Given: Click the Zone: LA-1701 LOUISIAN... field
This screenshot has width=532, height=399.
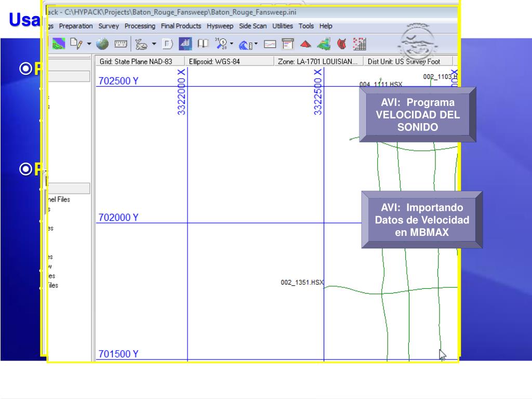Looking at the screenshot, I should (x=318, y=61).
